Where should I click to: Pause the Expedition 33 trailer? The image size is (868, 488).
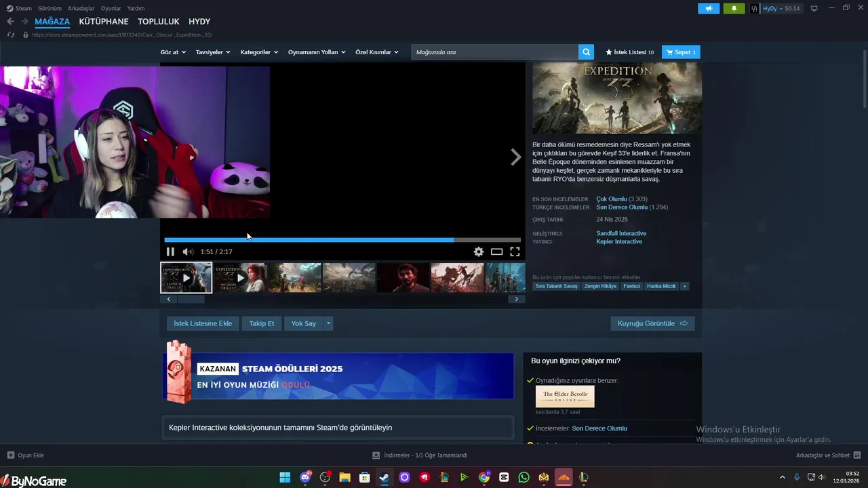click(170, 251)
